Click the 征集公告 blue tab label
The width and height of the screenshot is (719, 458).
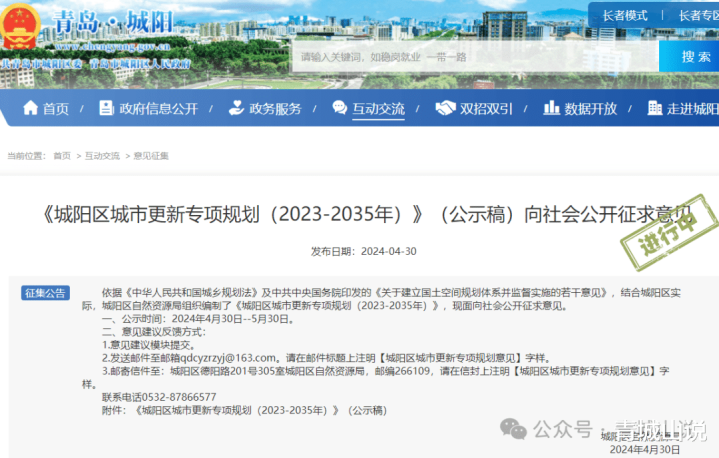(x=45, y=293)
